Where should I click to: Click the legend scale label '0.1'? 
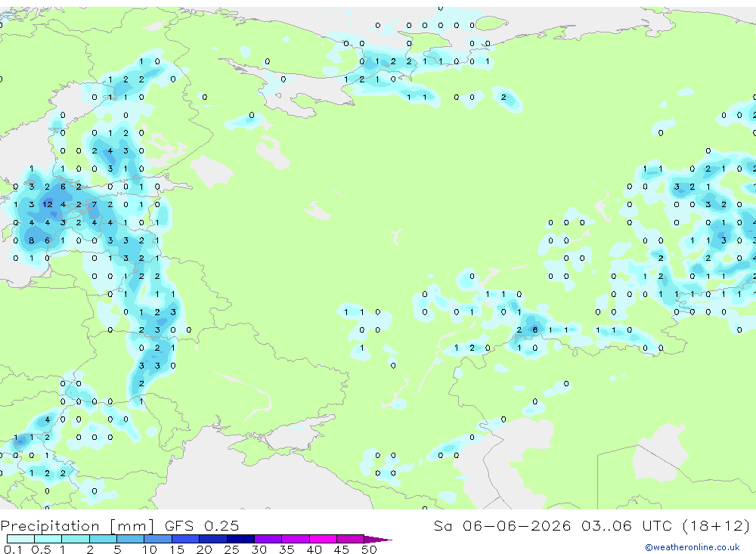(x=13, y=549)
